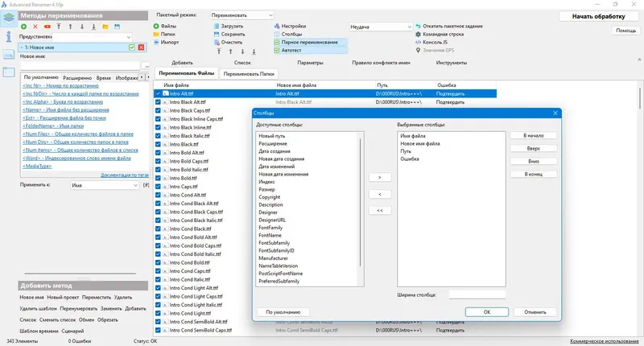Delete the '1: Новое имя' method with red X
This screenshot has width=644, height=346.
pos(141,47)
